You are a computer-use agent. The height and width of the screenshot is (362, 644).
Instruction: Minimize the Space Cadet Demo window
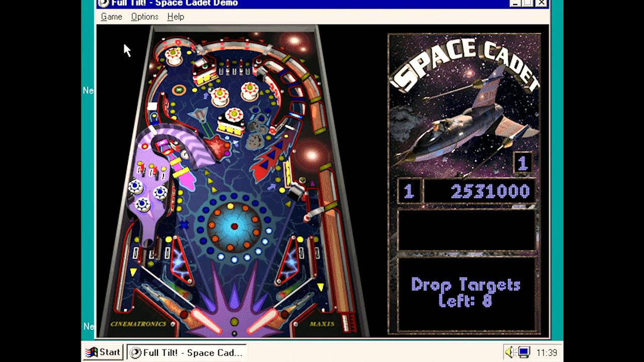516,3
